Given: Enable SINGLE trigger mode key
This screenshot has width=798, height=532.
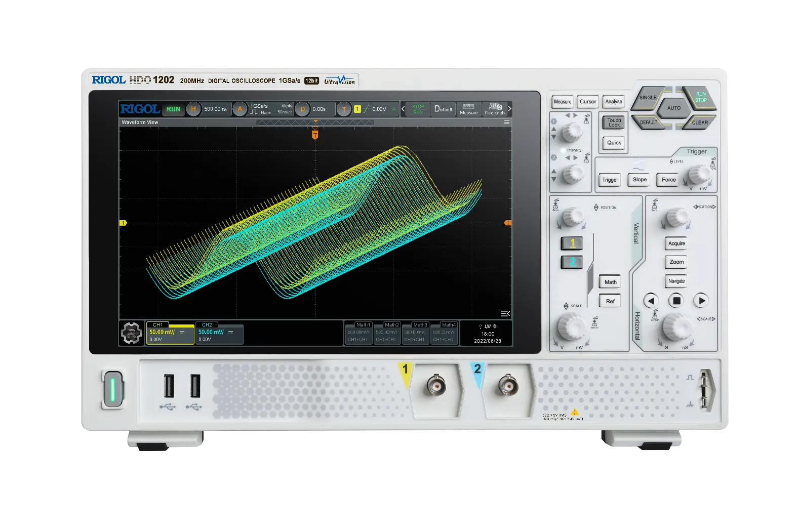Looking at the screenshot, I should [648, 97].
